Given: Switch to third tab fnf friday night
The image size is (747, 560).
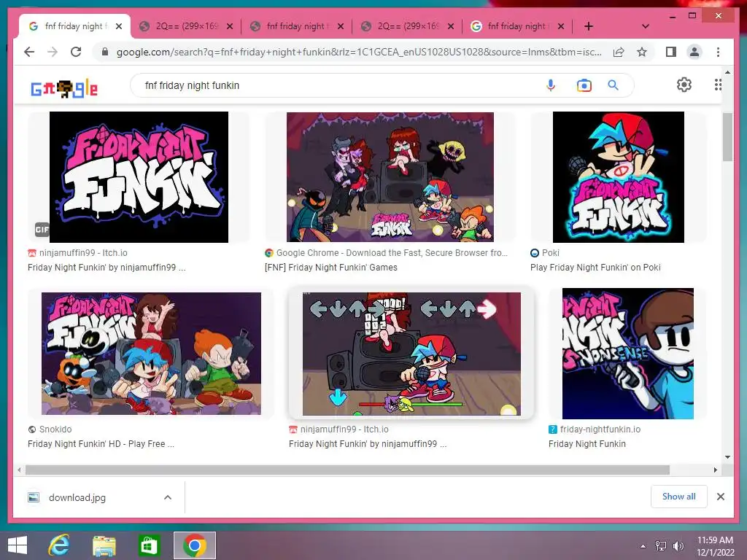Looking at the screenshot, I should pyautogui.click(x=298, y=26).
